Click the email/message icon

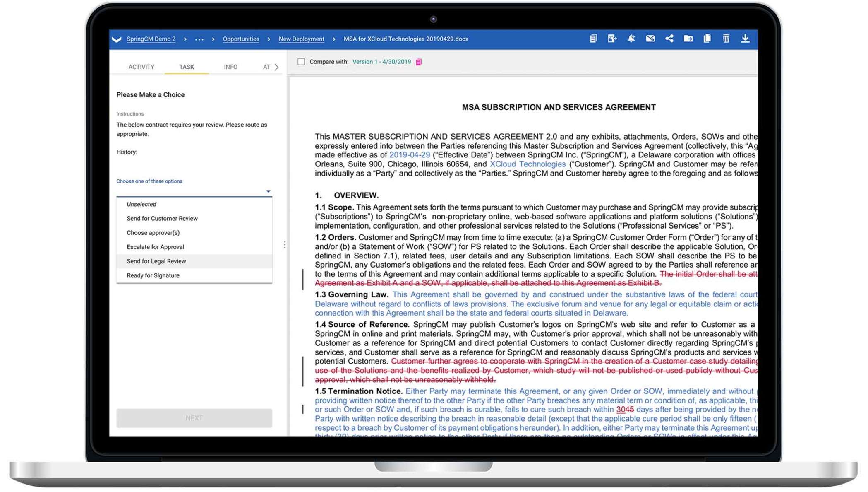[650, 39]
